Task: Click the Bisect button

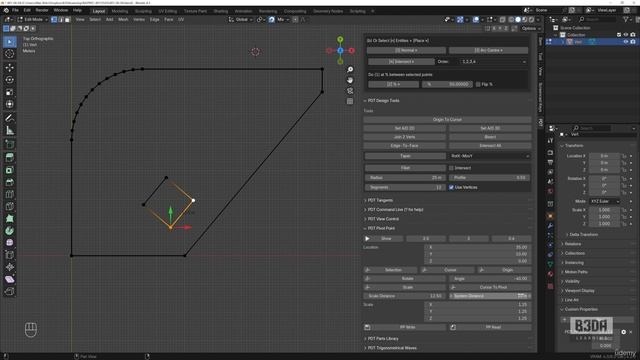Action: point(490,137)
